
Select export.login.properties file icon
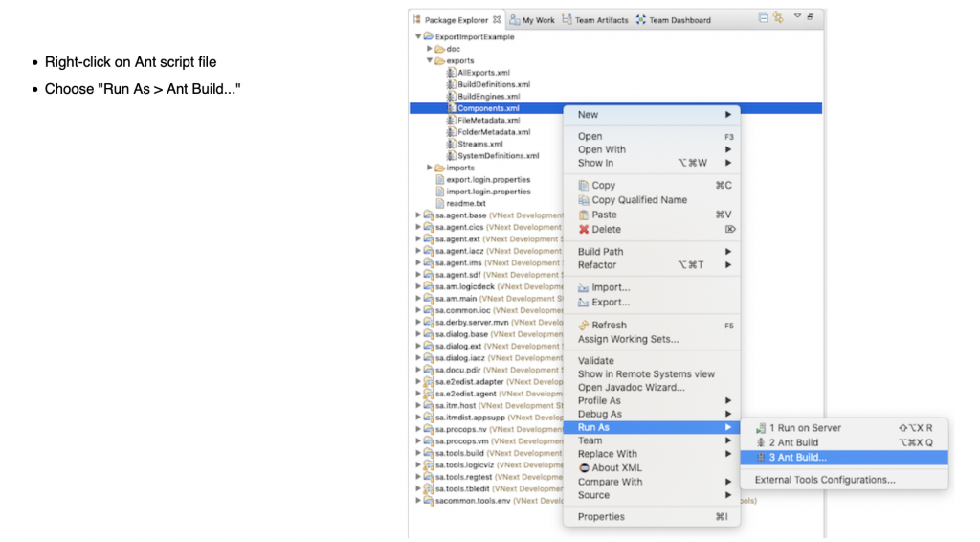point(440,179)
